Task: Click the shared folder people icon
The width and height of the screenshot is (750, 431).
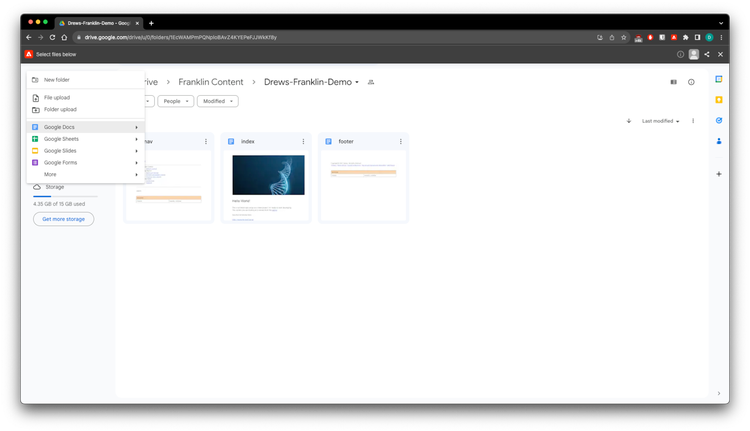Action: click(x=371, y=82)
